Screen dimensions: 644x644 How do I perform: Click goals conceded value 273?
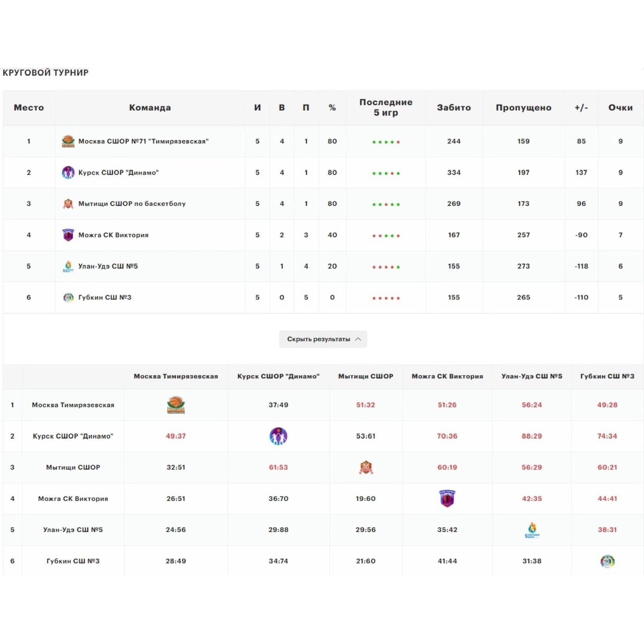[x=523, y=266]
